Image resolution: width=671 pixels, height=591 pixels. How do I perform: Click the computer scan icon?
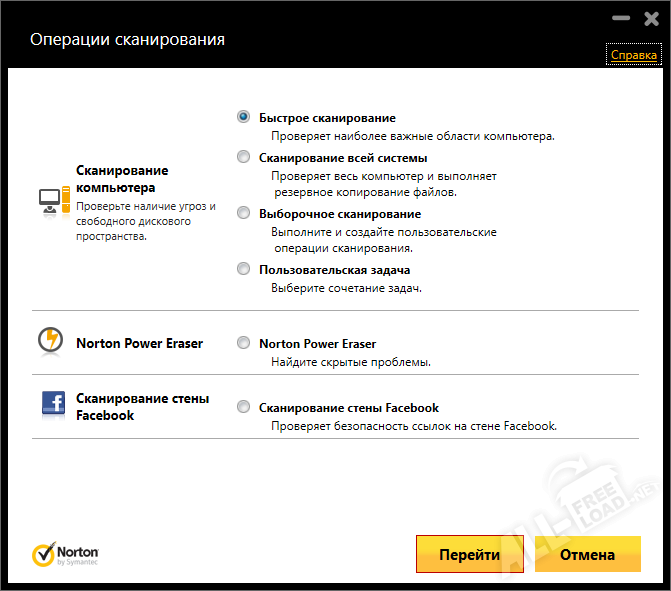(54, 201)
